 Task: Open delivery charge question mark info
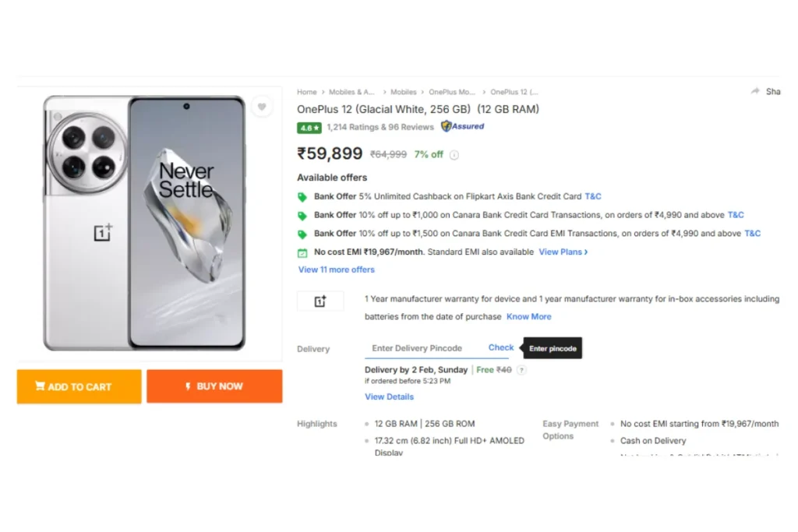pos(521,370)
